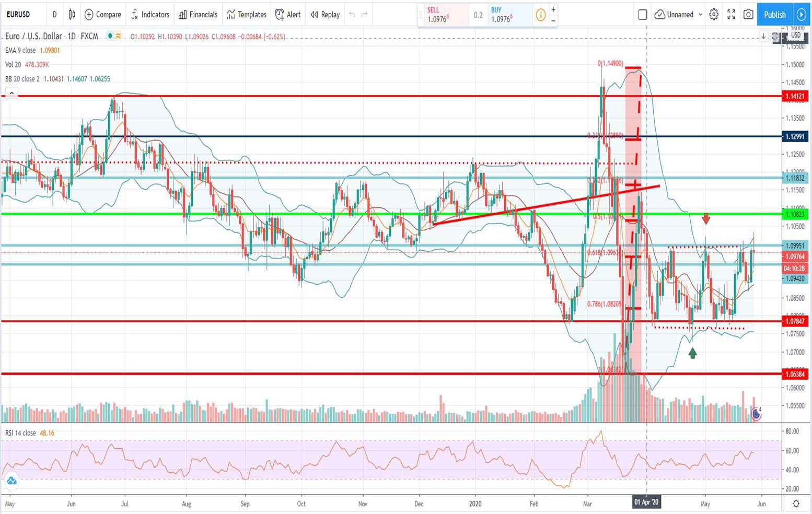Collapse the indicator legend with up chevron
This screenshot has height=514, width=812.
11,93
